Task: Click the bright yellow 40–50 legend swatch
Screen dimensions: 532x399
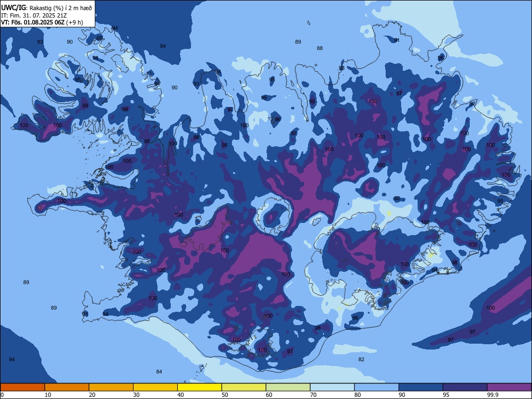Action: 199,387
